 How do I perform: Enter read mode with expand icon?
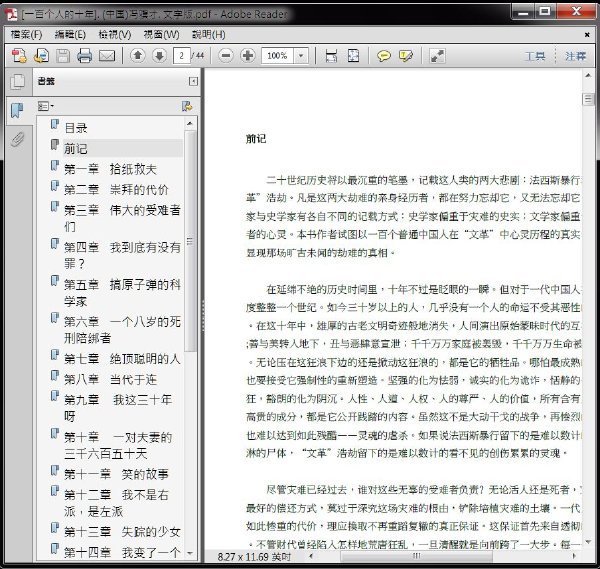pyautogui.click(x=437, y=56)
